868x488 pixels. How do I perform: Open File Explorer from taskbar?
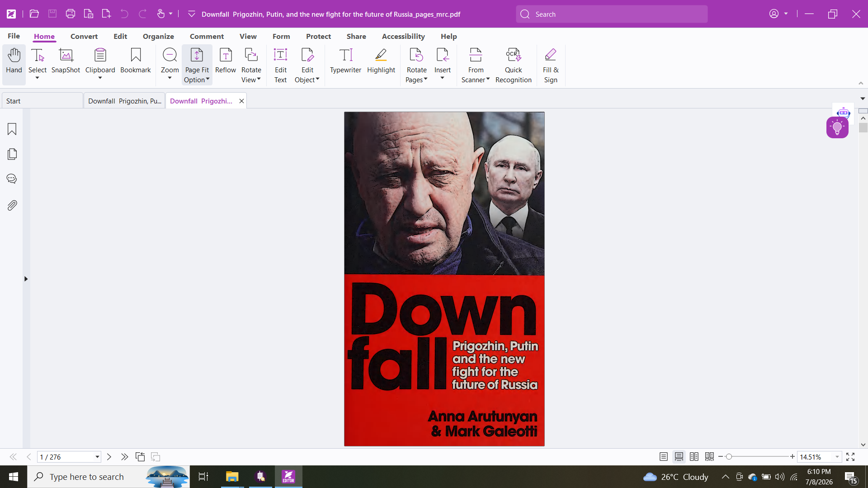232,477
